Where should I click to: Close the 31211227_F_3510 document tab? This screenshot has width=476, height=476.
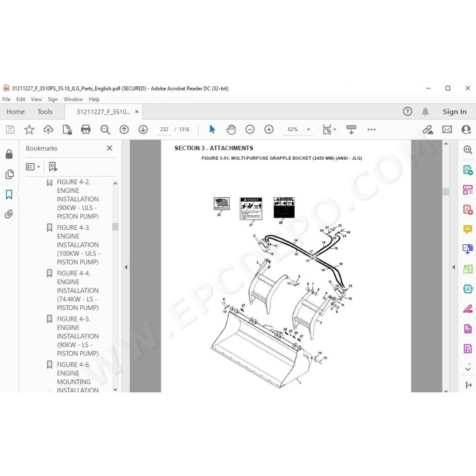[x=137, y=112]
